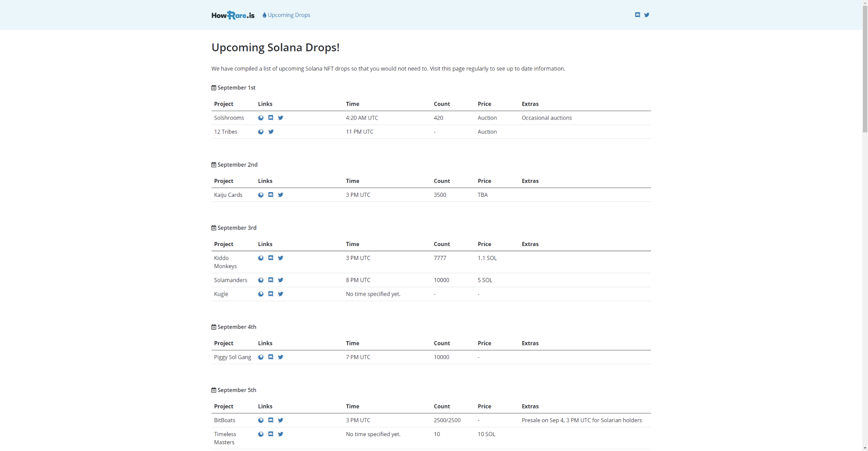Open the Solshrooms website icon link
Viewport: 868px width, 451px height.
click(x=261, y=118)
